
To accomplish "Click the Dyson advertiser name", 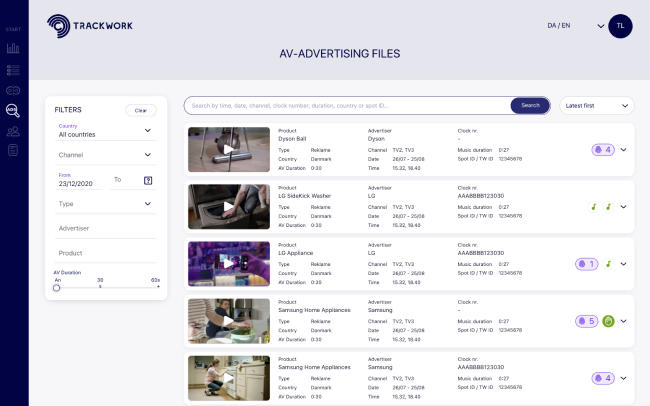I will (376, 139).
